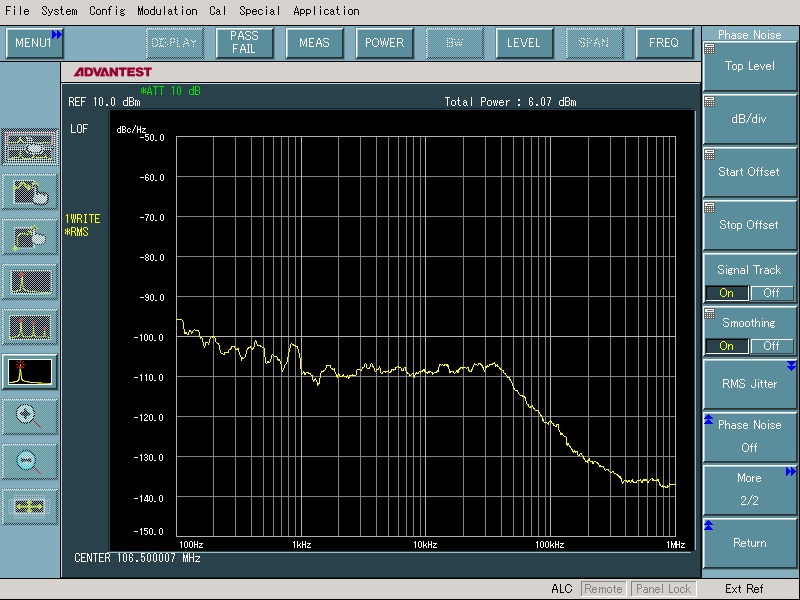800x600 pixels.
Task: Open the System menu
Action: [59, 11]
